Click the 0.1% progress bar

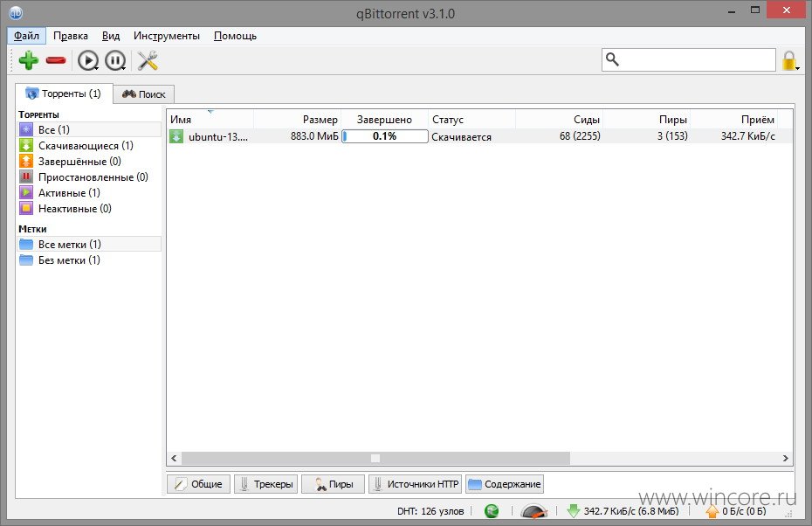pyautogui.click(x=385, y=136)
